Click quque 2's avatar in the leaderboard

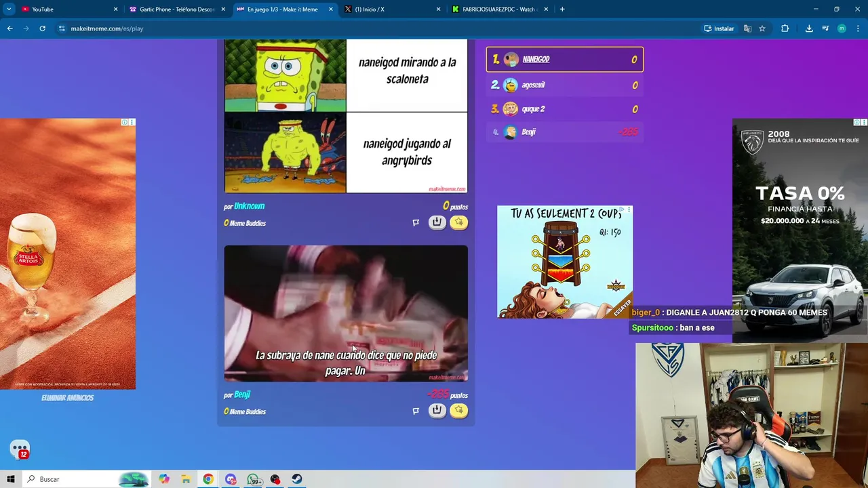click(511, 108)
